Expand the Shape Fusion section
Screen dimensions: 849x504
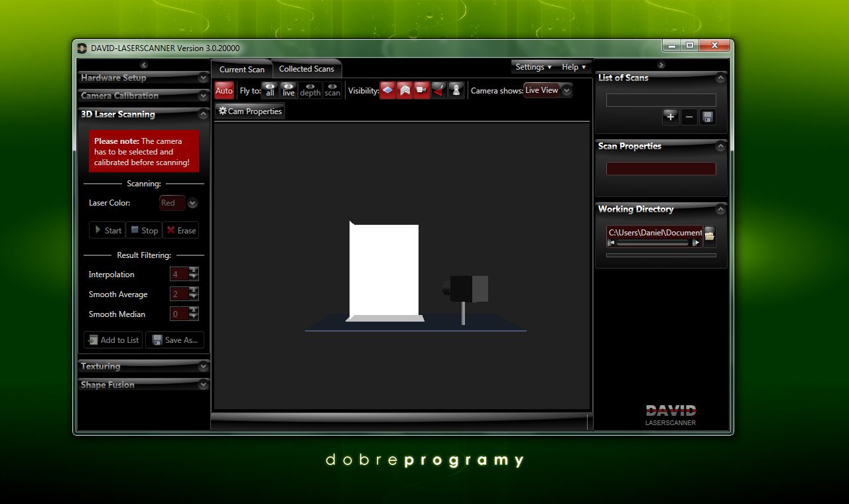tap(203, 385)
